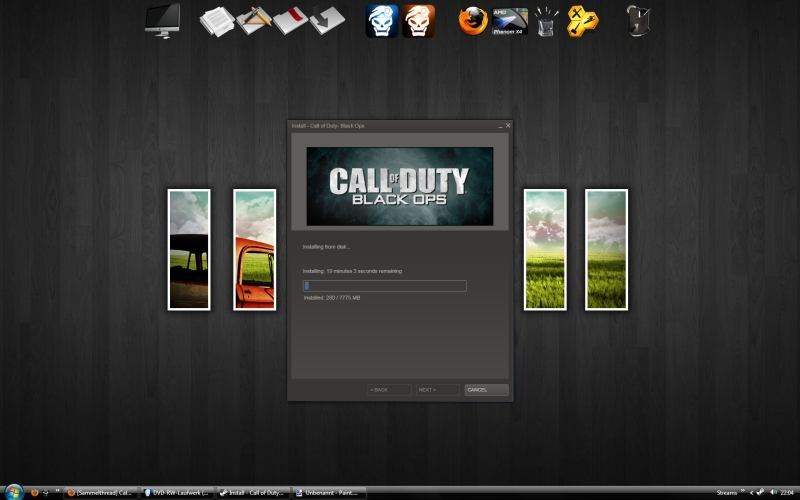Open the pencil and ruler folder icon
Image resolution: width=800 pixels, height=500 pixels.
(254, 21)
